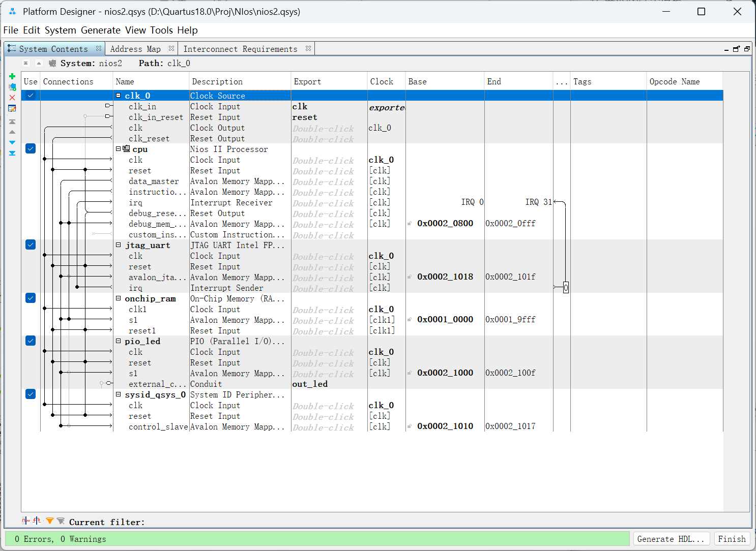Click the blue move-down arrow in left toolbar
Viewport: 756px width, 551px height.
pos(12,143)
